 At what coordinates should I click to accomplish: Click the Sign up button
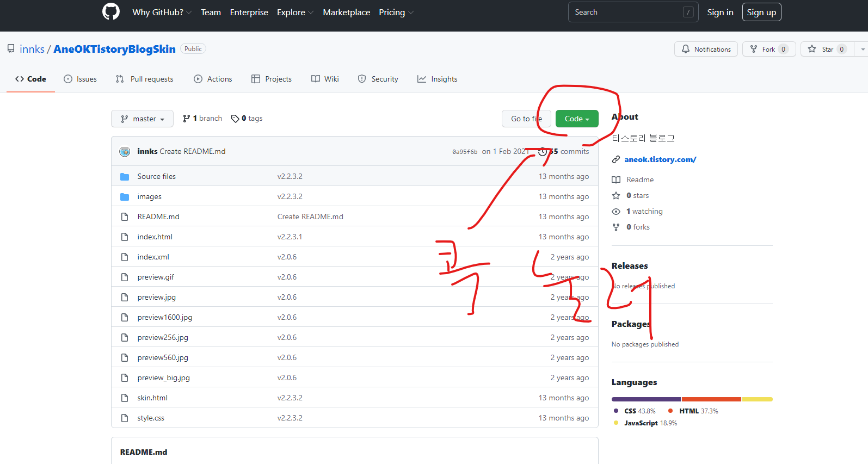pos(761,12)
